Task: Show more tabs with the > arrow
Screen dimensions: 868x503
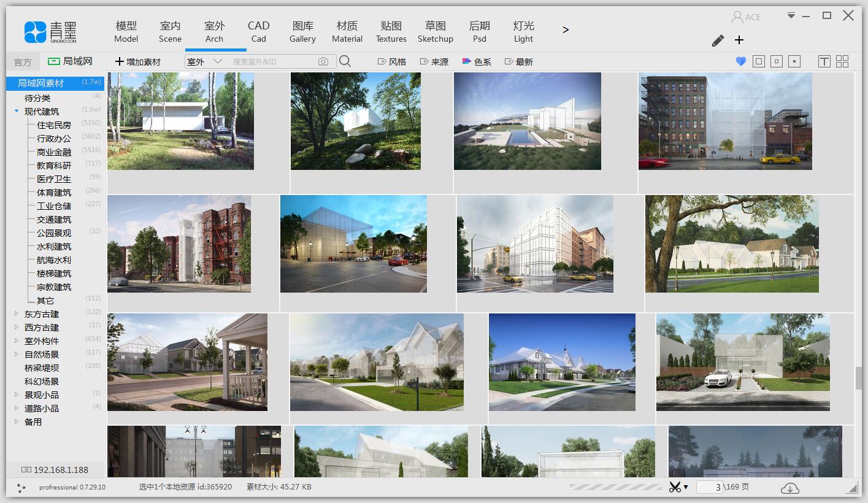Action: 566,29
